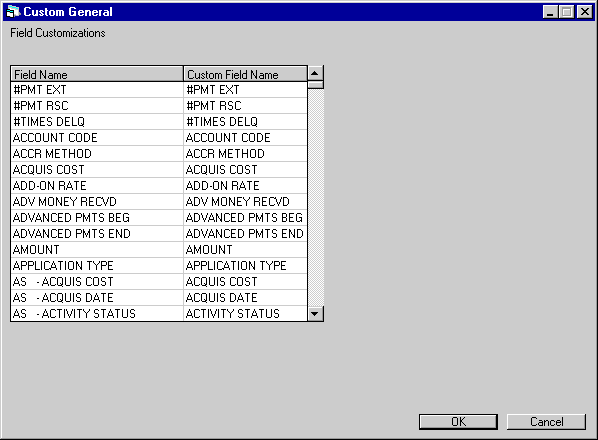Select the Field Name column header

tap(97, 74)
